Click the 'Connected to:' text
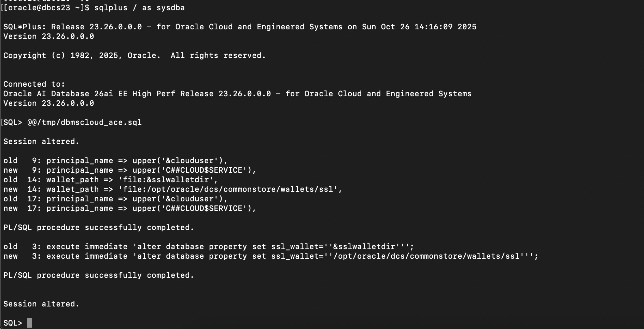Viewport: 644px width, 329px height. (34, 84)
